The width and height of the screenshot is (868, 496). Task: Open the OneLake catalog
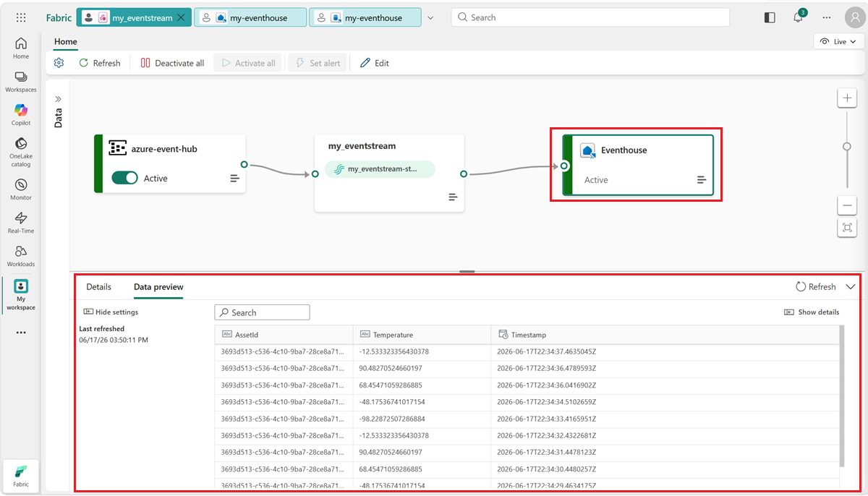pos(21,152)
